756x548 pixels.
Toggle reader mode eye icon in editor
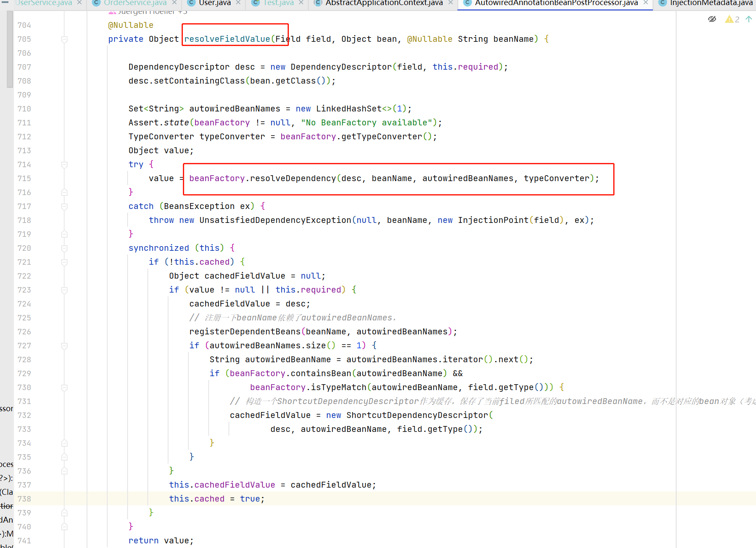pos(712,19)
